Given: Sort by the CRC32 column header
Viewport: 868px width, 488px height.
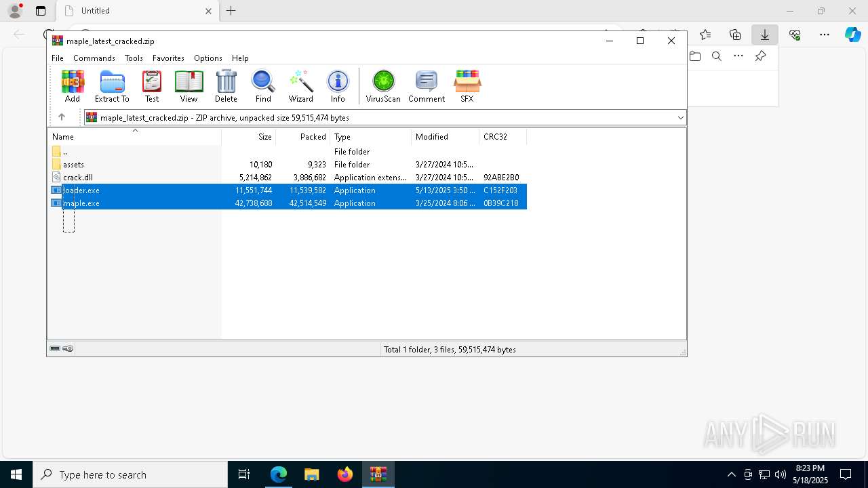Looking at the screenshot, I should (502, 136).
